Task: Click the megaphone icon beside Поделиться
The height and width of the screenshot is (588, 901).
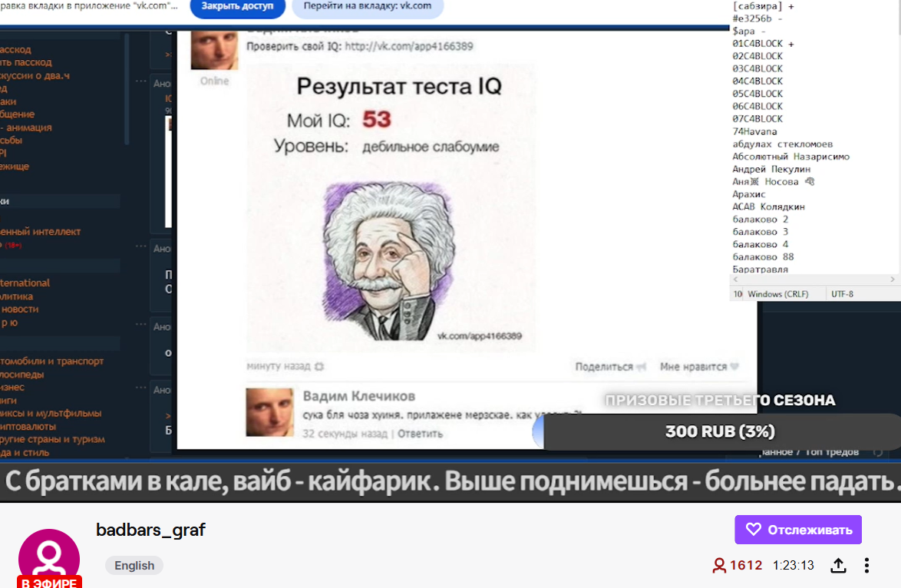Action: tap(642, 367)
